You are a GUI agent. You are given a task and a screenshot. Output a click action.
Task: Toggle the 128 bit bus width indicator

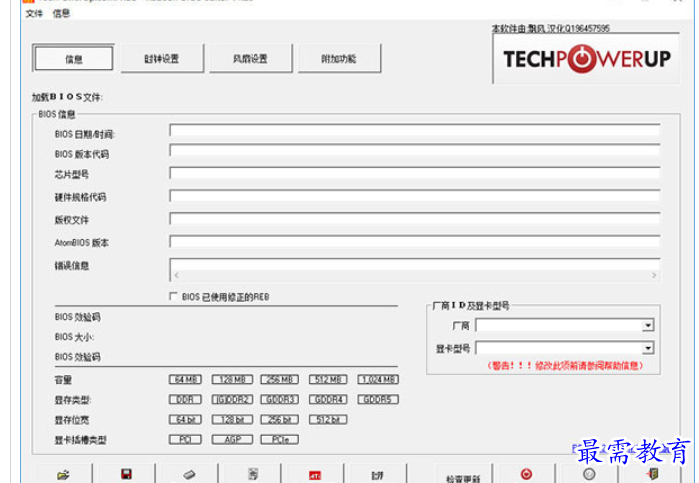(232, 420)
